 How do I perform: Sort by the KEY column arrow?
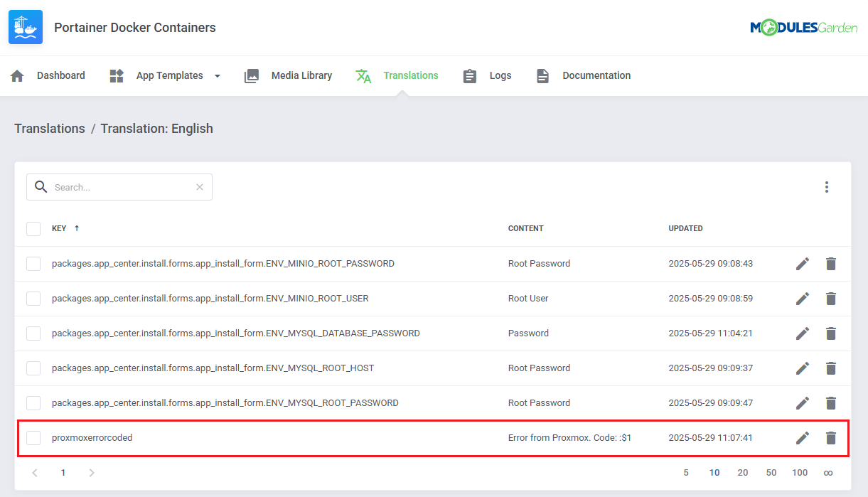coord(77,228)
